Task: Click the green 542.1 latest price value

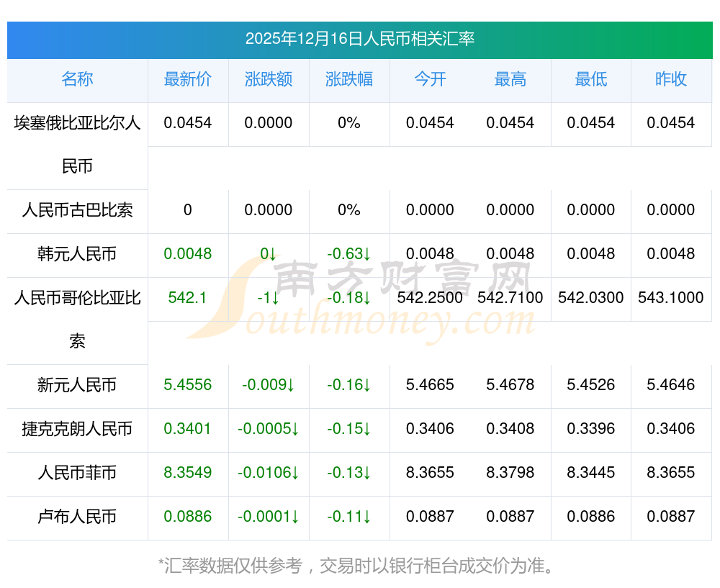Action: (x=188, y=297)
